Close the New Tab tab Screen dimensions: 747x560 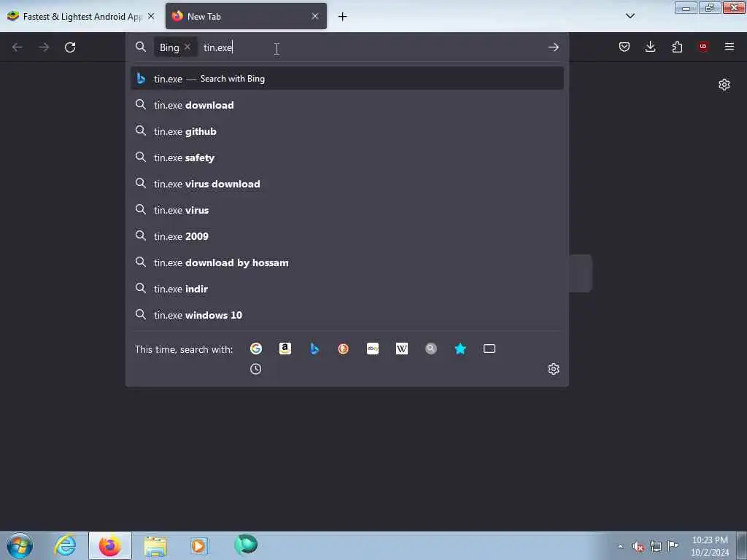tap(315, 16)
